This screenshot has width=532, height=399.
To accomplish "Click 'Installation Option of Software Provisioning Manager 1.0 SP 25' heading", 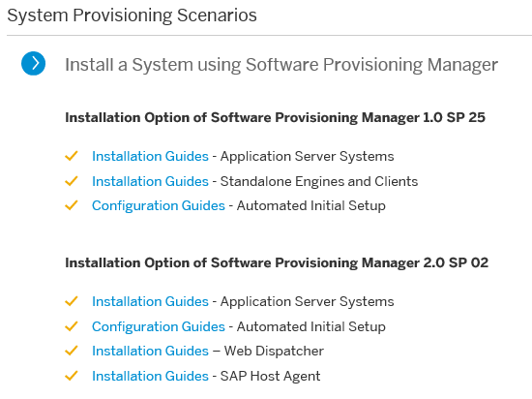I will pos(275,117).
